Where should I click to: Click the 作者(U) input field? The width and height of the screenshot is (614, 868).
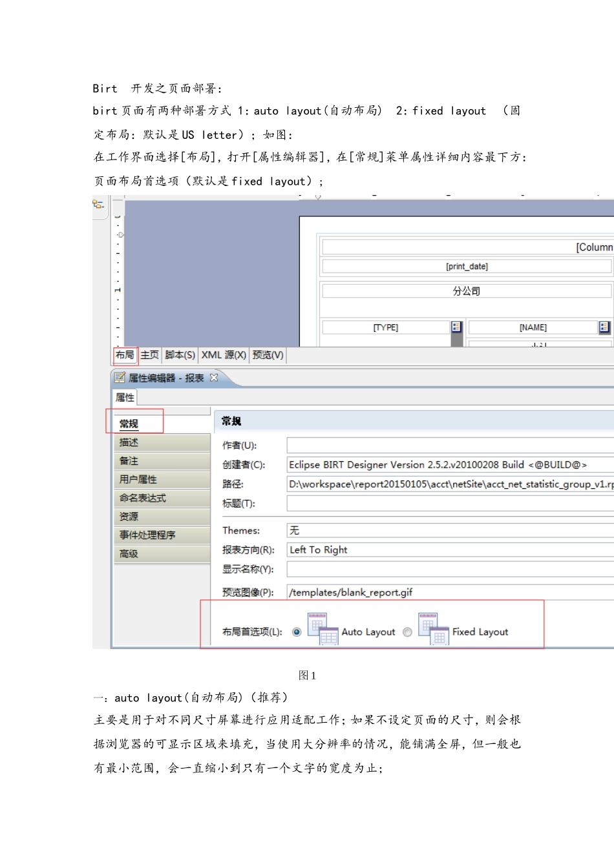pyautogui.click(x=450, y=445)
